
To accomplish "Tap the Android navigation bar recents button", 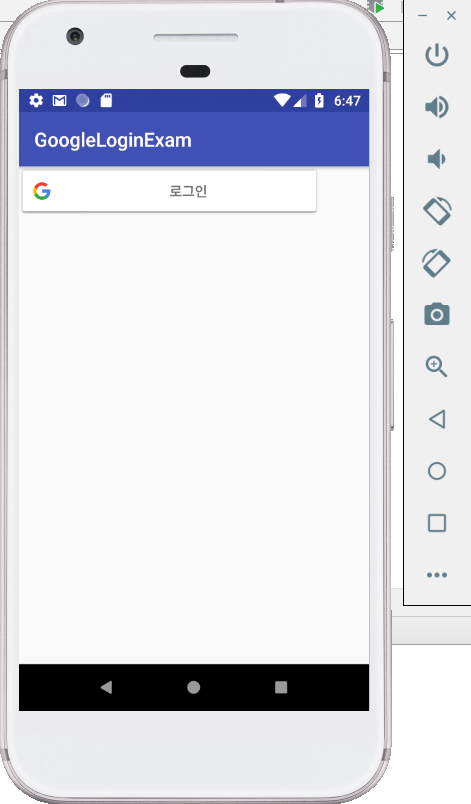I will pyautogui.click(x=281, y=687).
